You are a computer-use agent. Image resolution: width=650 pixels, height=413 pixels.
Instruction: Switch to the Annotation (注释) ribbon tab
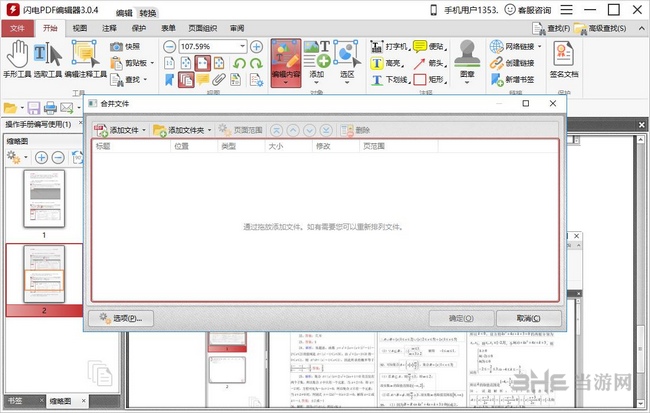(x=109, y=28)
